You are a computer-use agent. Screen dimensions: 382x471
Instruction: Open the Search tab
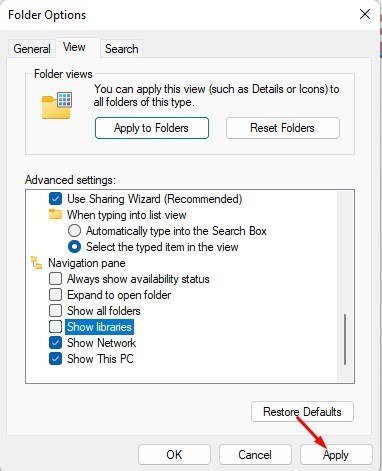pyautogui.click(x=122, y=49)
